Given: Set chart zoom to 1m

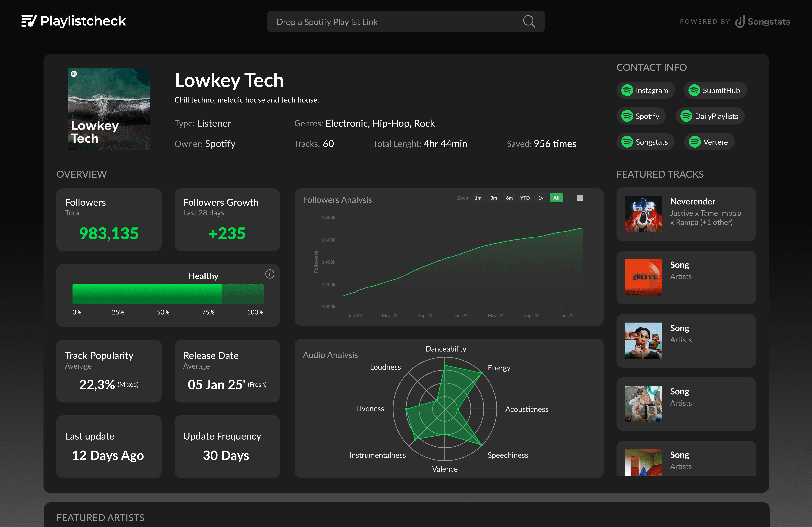Looking at the screenshot, I should coord(478,198).
